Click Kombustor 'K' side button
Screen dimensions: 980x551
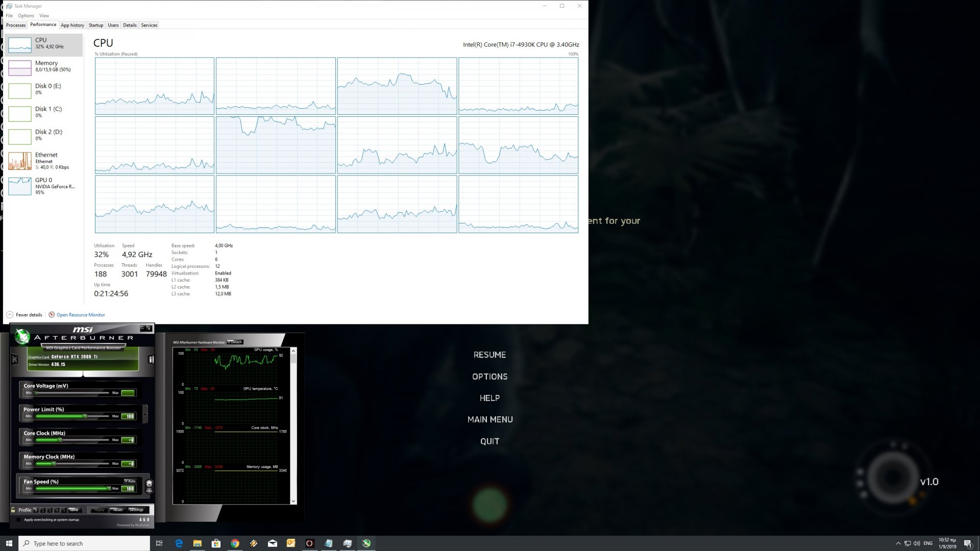coord(15,360)
